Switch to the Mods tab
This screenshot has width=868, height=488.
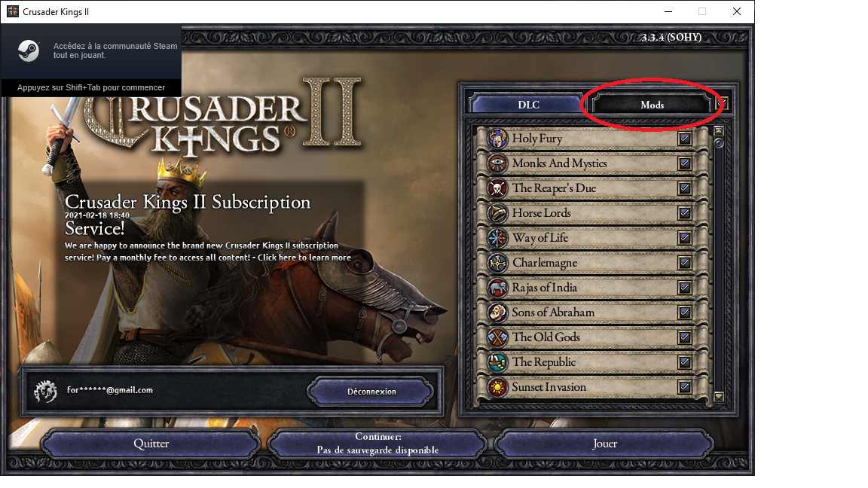tap(652, 105)
